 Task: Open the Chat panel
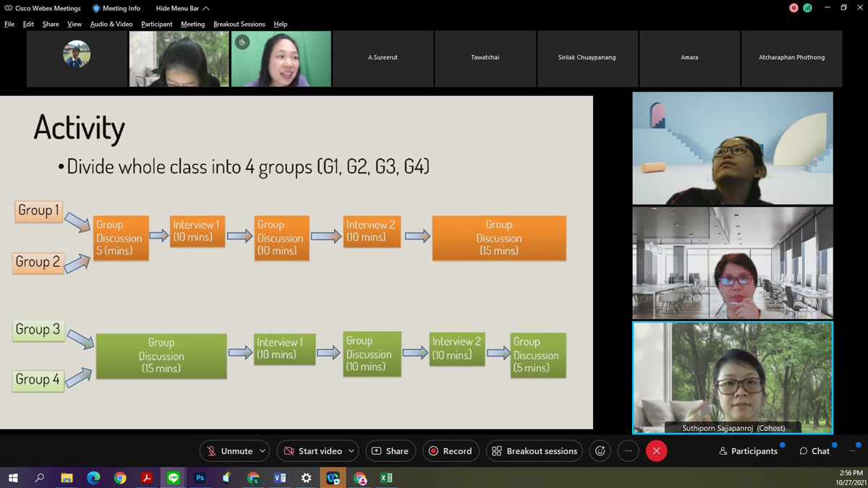(814, 451)
